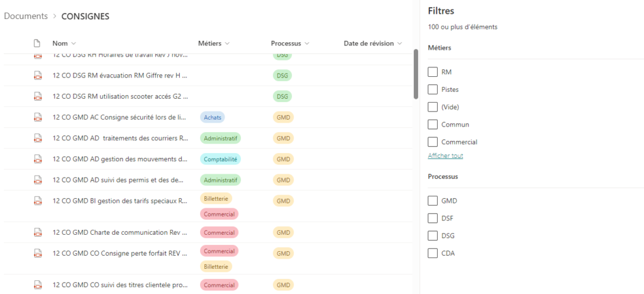The width and height of the screenshot is (644, 294).
Task: Open the Métiers column header menu
Action: pyautogui.click(x=214, y=43)
